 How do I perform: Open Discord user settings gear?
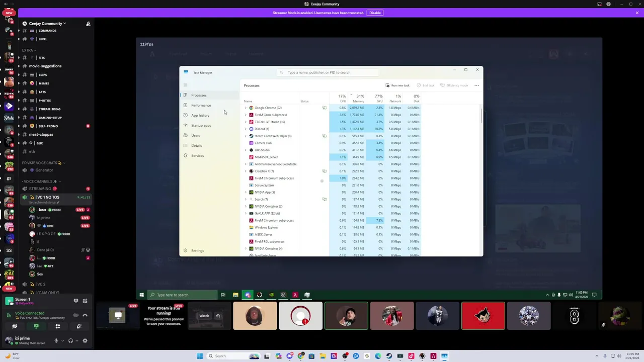click(85, 341)
